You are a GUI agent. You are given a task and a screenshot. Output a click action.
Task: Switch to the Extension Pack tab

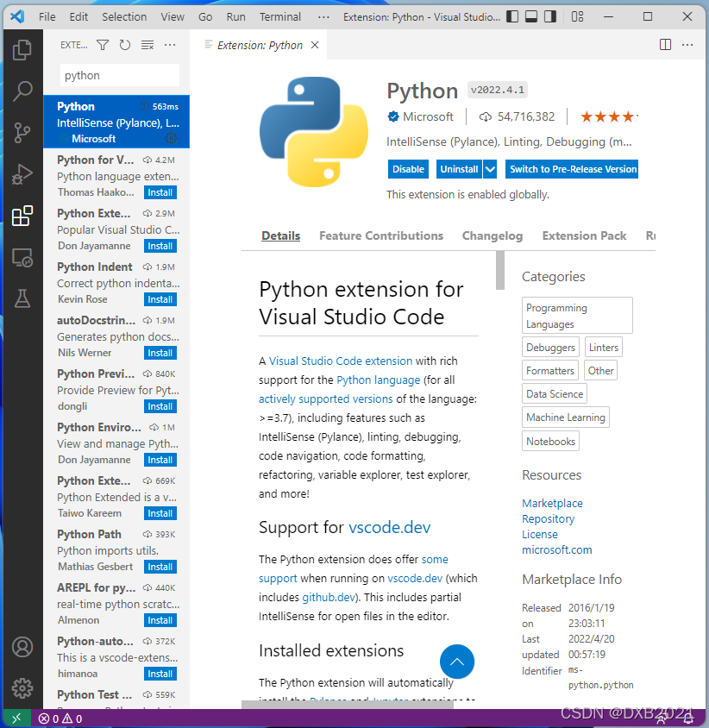584,235
